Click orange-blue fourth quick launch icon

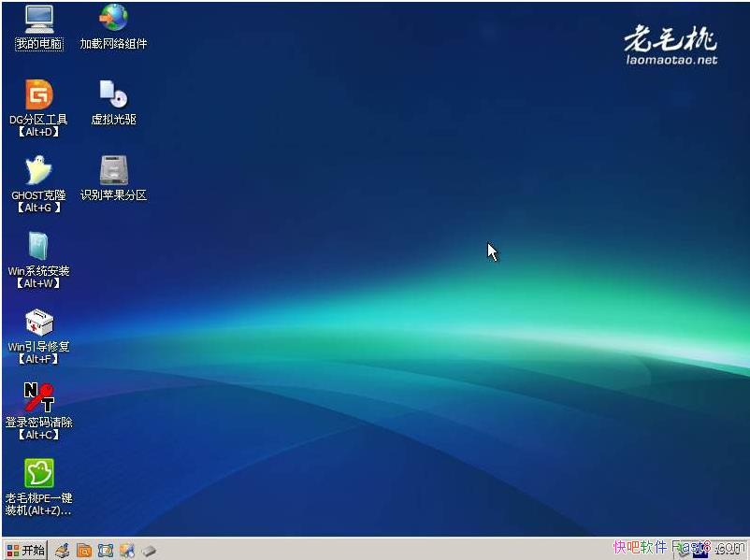(x=127, y=550)
